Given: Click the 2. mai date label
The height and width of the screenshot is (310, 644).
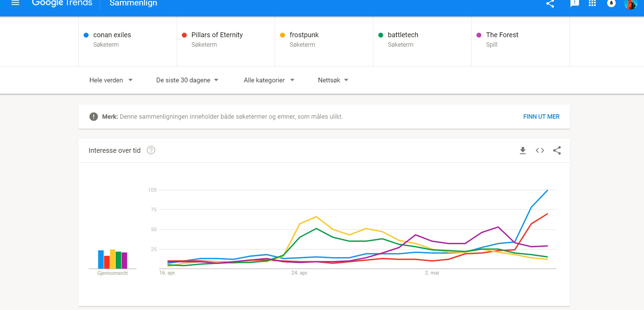Looking at the screenshot, I should click(x=432, y=273).
